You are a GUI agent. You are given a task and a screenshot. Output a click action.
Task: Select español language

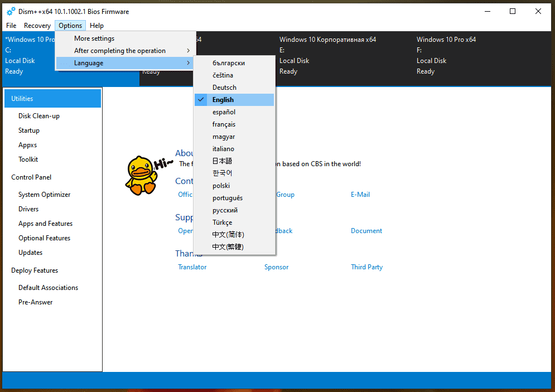coord(234,112)
